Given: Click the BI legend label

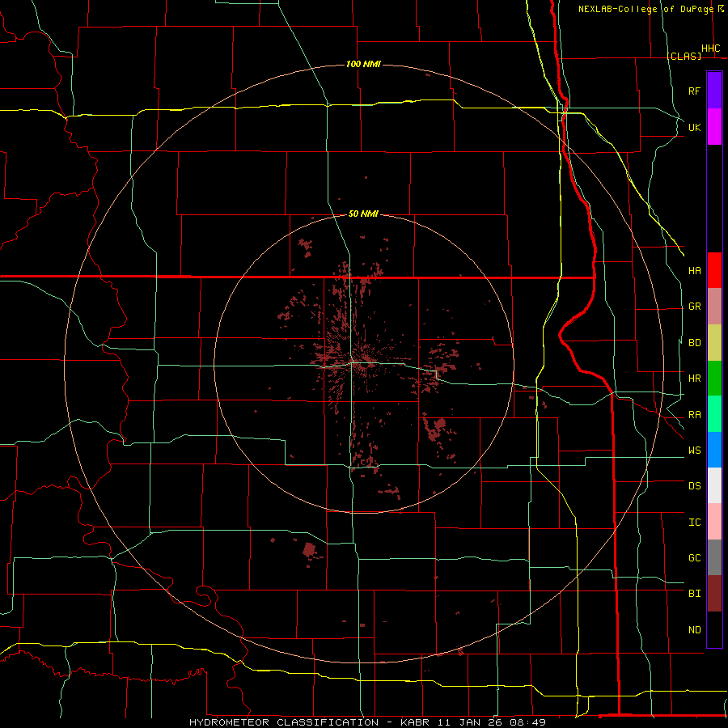Looking at the screenshot, I should [x=695, y=594].
